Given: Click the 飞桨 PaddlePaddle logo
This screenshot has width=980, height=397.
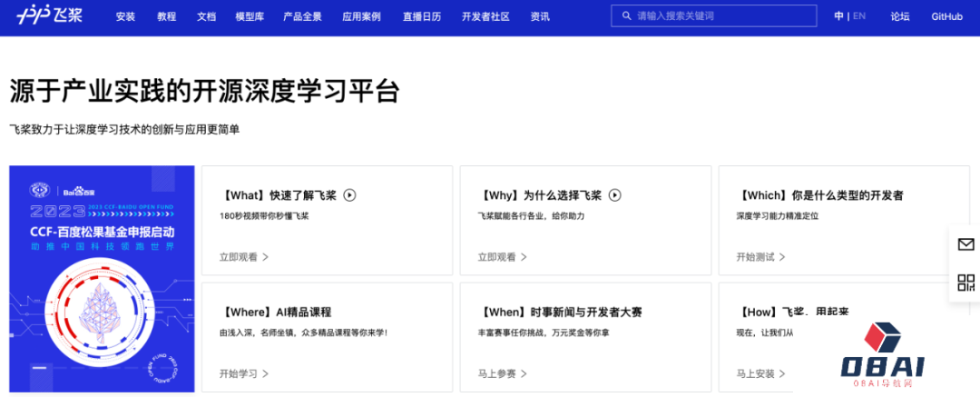Looking at the screenshot, I should 50,15.
